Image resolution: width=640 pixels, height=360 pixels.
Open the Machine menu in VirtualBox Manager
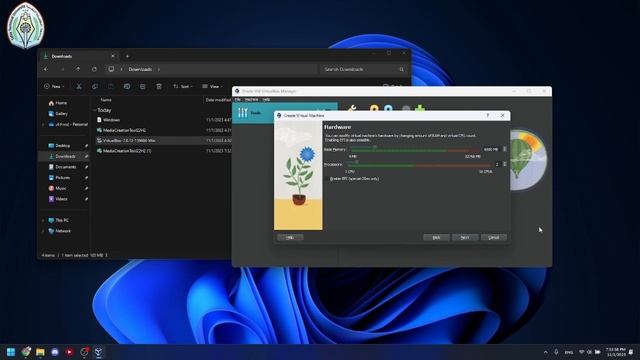click(x=251, y=100)
